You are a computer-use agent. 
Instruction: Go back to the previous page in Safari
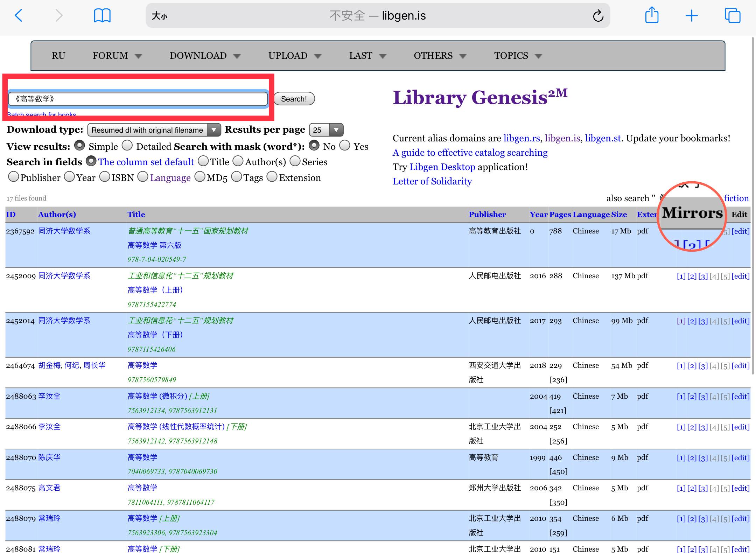pyautogui.click(x=19, y=16)
